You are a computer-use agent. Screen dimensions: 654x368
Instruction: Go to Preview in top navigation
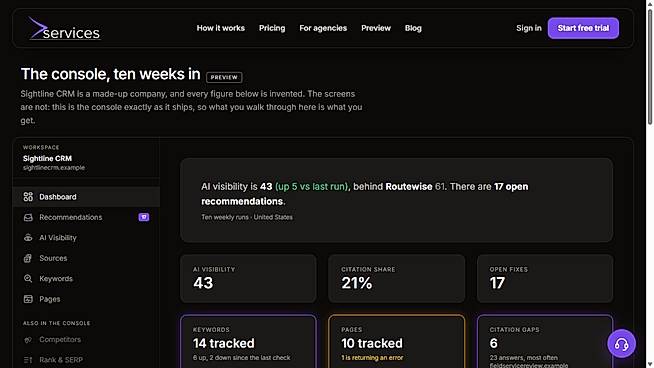coord(376,28)
